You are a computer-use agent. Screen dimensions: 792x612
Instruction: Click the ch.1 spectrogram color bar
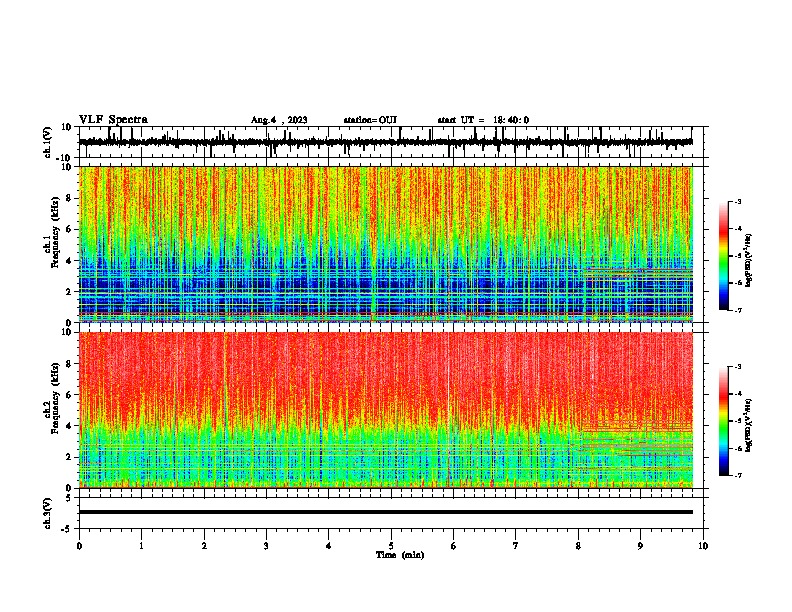tap(723, 256)
